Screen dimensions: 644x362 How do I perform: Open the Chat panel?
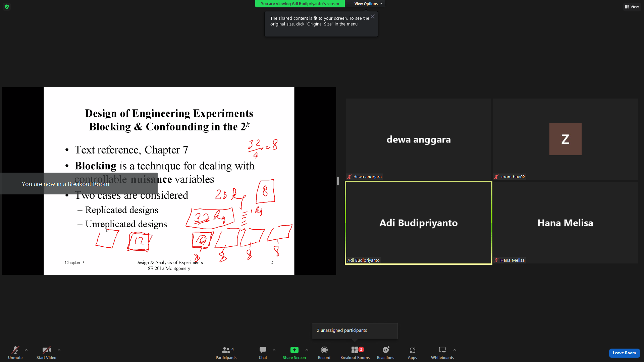point(263,353)
